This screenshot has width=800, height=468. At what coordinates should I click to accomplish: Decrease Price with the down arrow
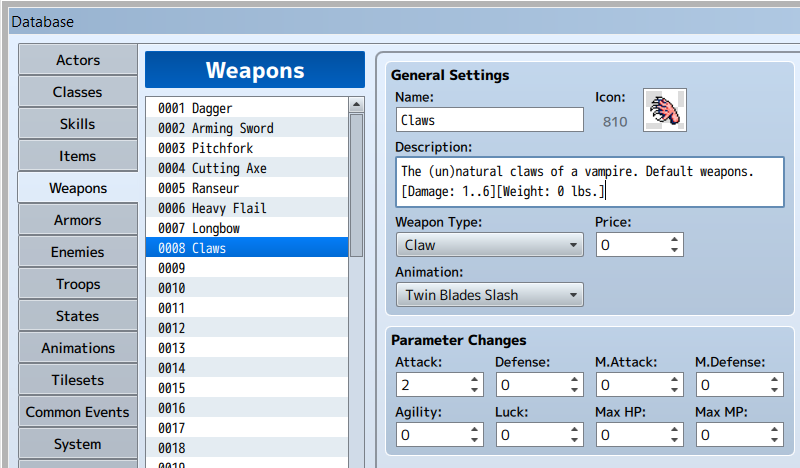[x=674, y=250]
